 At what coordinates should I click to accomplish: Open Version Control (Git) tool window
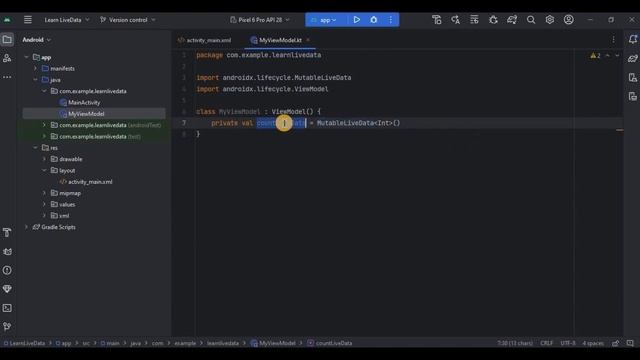7,326
